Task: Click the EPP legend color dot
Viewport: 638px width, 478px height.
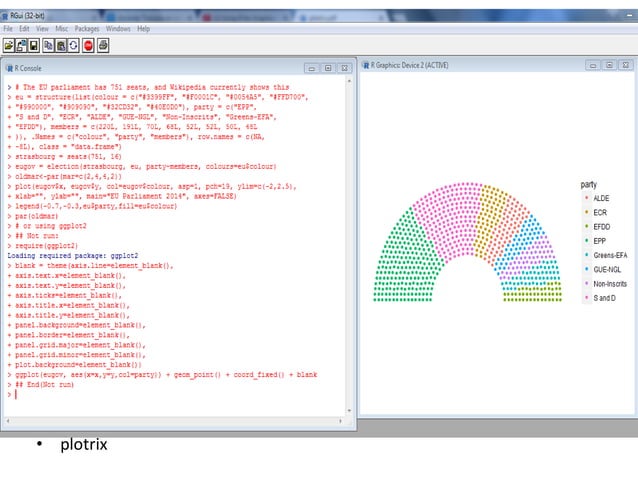Action: coord(585,241)
